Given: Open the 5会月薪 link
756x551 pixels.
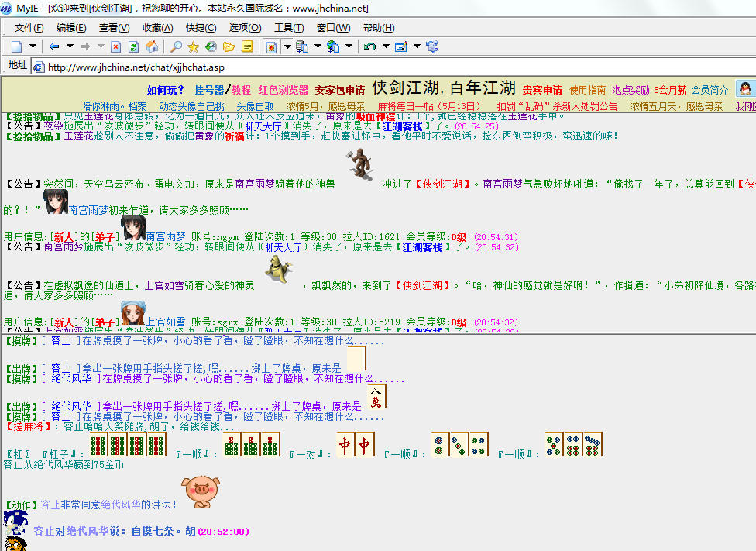Looking at the screenshot, I should (670, 90).
